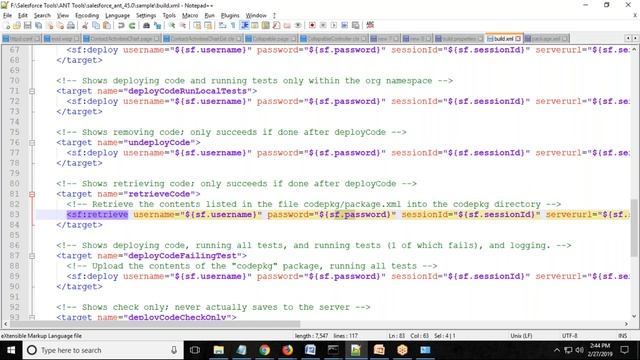Open the Tools menu
This screenshot has height=360, width=640.
point(169,16)
